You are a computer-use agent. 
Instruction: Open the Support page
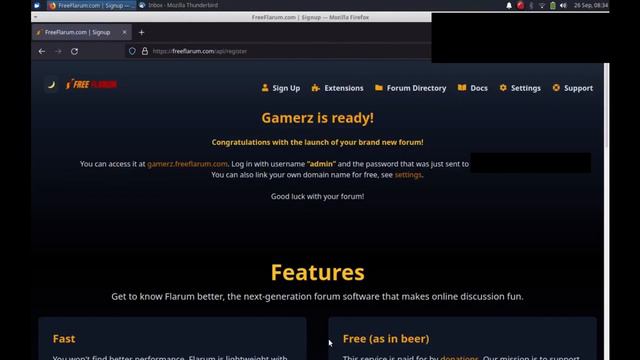click(x=573, y=88)
